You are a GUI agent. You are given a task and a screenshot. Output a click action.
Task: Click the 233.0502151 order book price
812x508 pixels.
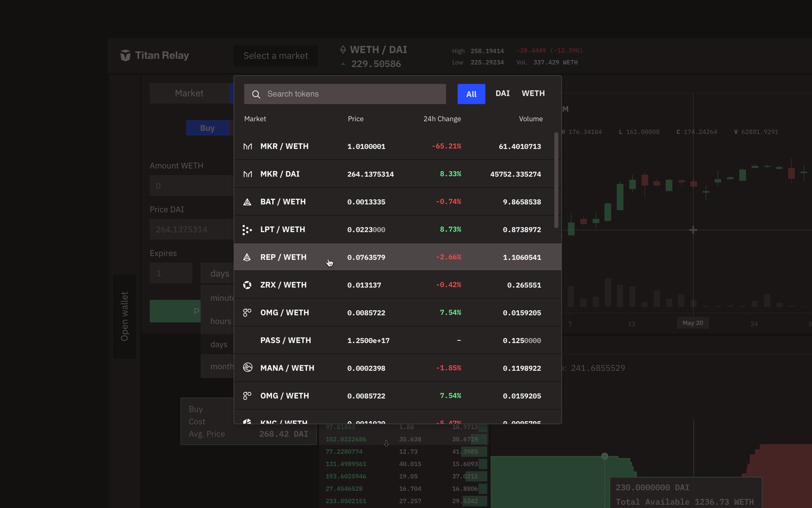coord(346,501)
